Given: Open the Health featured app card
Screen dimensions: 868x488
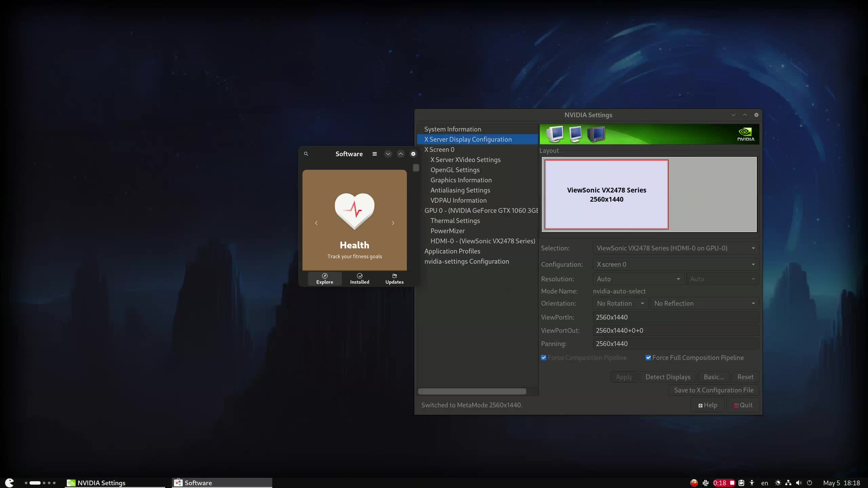Looking at the screenshot, I should (x=355, y=220).
